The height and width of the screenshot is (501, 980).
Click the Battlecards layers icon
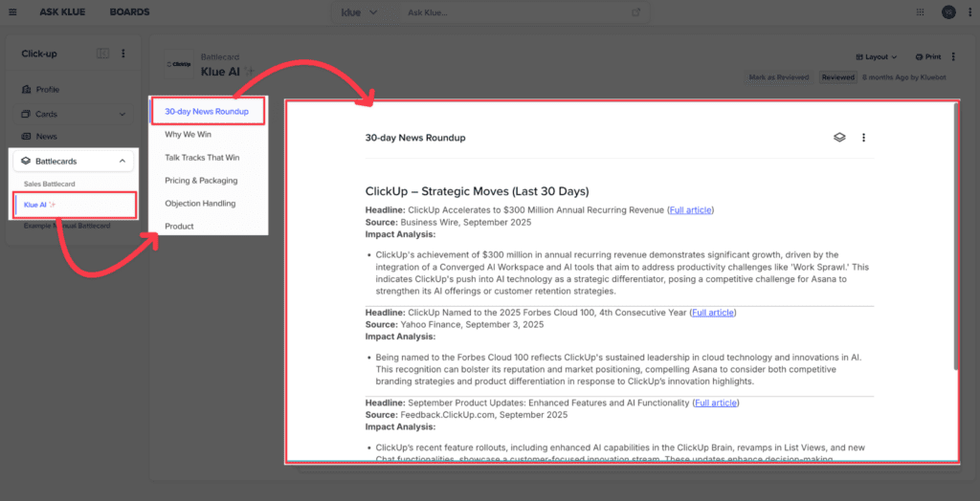pos(26,162)
